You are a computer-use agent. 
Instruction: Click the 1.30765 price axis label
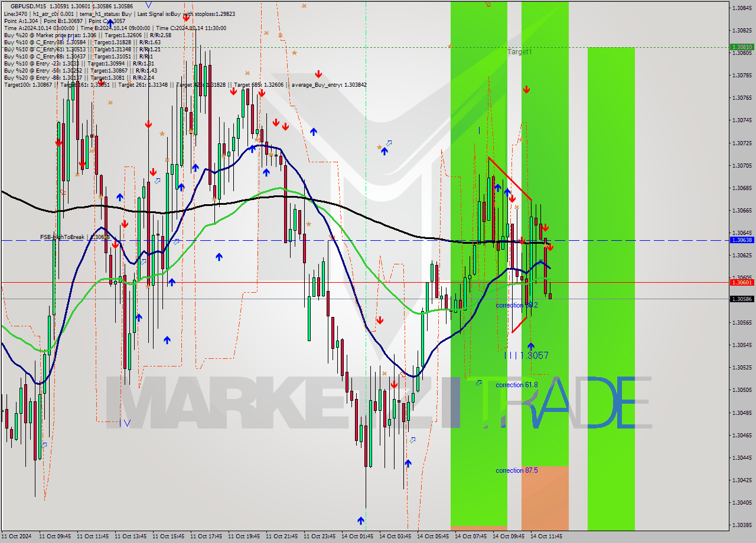(742, 97)
